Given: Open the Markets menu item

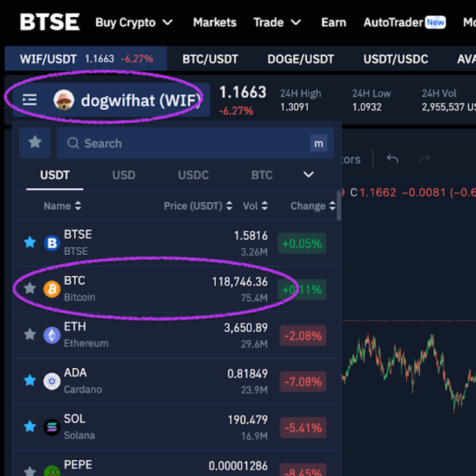Looking at the screenshot, I should pos(215,22).
